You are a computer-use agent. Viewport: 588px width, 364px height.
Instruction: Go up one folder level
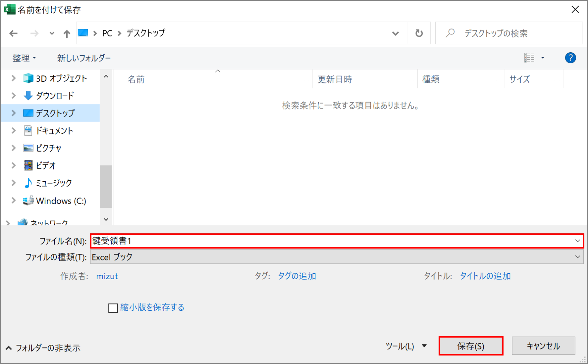67,33
